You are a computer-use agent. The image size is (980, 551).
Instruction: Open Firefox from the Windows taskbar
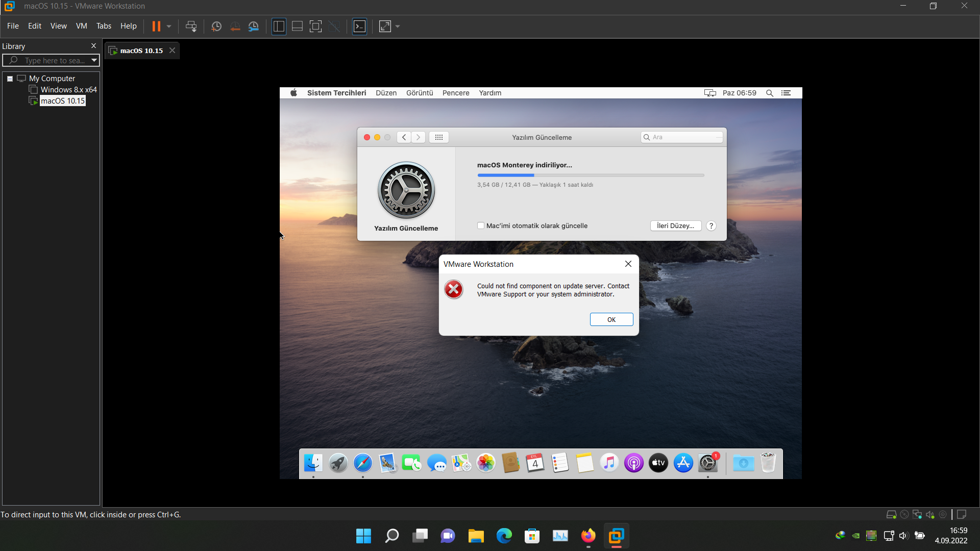click(x=588, y=536)
